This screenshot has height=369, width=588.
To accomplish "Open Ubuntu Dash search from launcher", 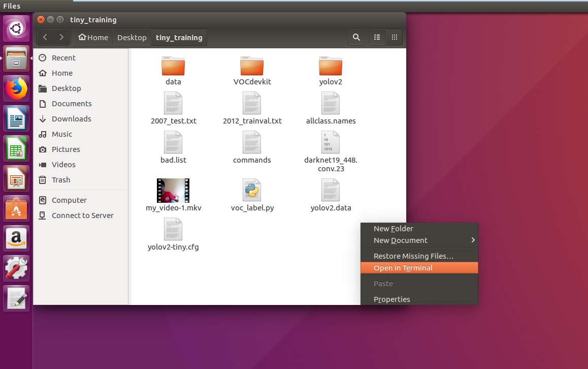I will (16, 28).
